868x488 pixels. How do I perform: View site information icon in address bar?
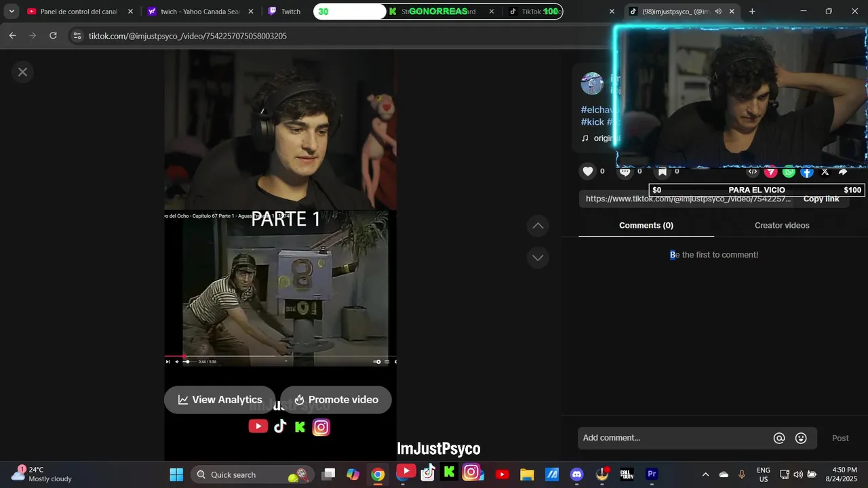point(77,36)
